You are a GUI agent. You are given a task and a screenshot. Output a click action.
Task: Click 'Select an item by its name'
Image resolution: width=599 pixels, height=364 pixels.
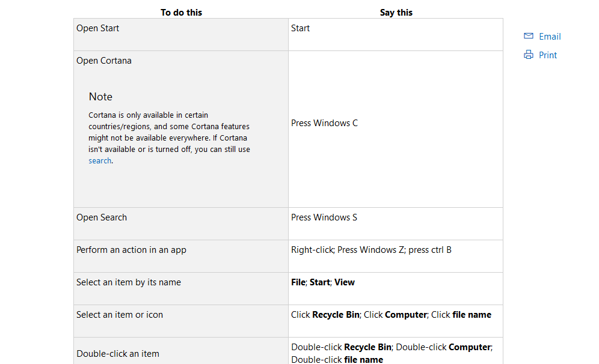(x=128, y=282)
